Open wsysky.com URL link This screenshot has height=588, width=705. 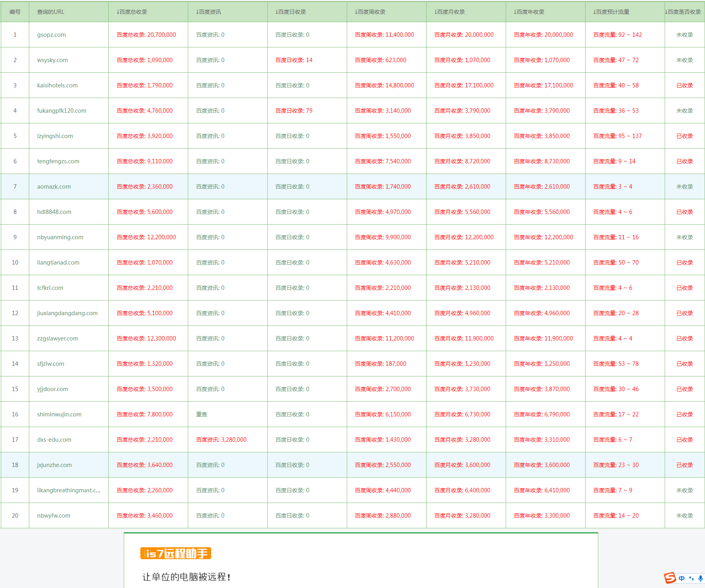[53, 60]
